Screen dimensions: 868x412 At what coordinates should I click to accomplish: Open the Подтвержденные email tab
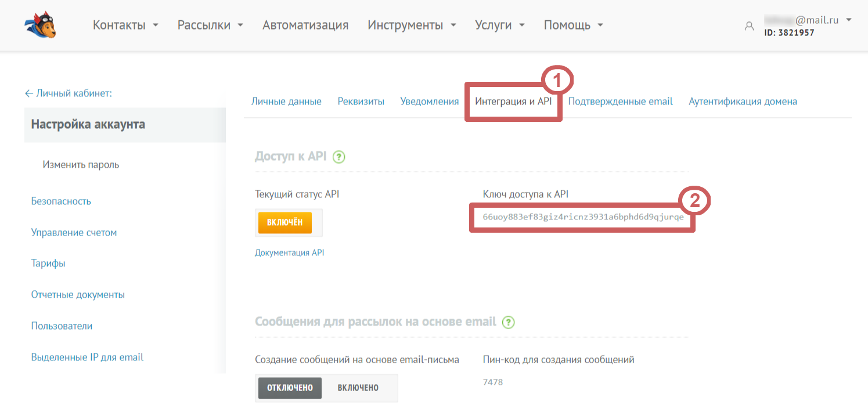[620, 102]
